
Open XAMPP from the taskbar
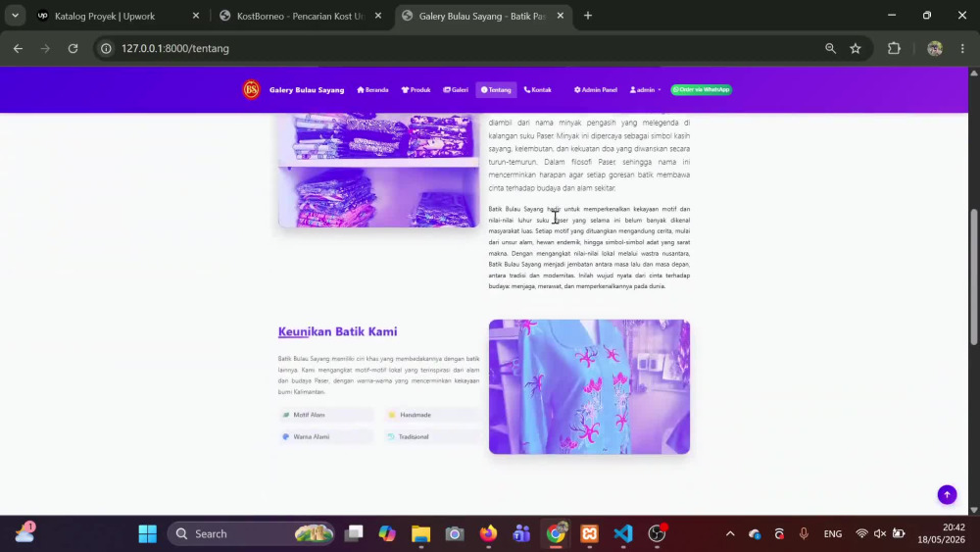(589, 533)
